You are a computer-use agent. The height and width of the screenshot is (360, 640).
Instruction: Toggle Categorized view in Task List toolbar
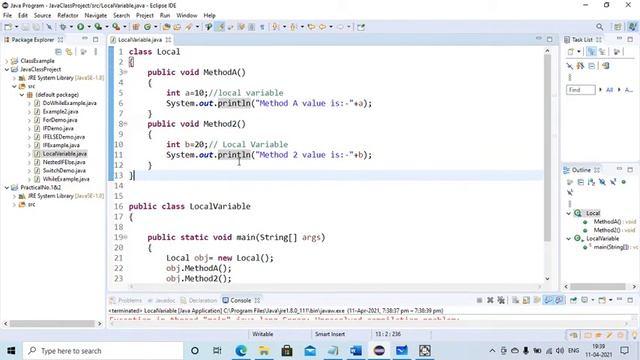591,52
